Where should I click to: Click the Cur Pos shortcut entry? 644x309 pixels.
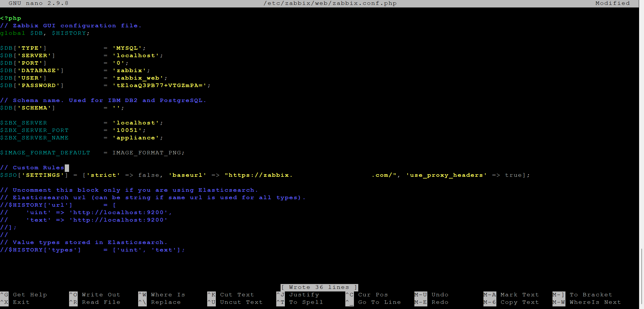tap(367, 295)
